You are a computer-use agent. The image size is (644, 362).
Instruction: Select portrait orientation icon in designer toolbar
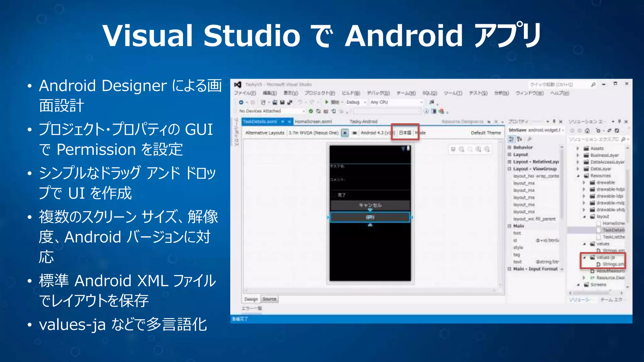pyautogui.click(x=345, y=133)
